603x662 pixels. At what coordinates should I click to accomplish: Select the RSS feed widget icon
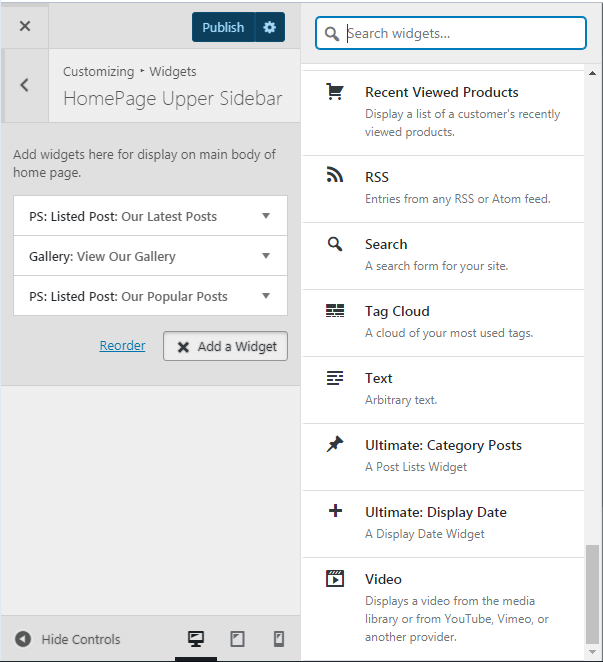335,175
